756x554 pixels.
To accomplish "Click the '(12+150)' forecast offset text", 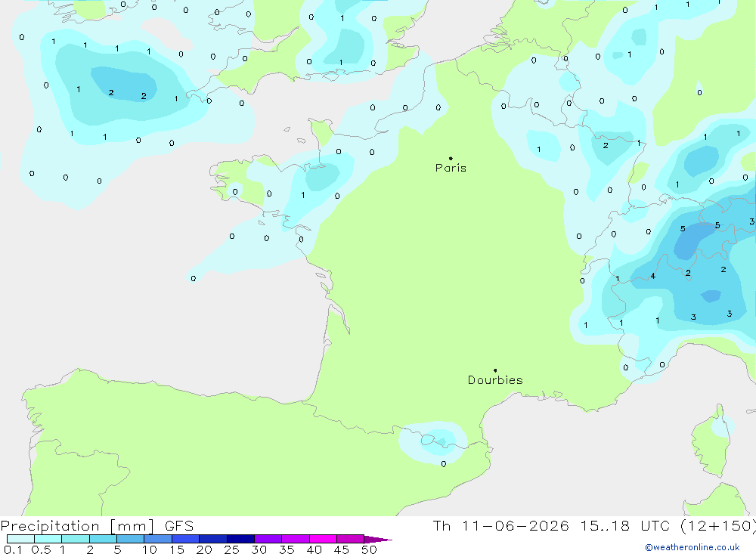I will point(718,526).
